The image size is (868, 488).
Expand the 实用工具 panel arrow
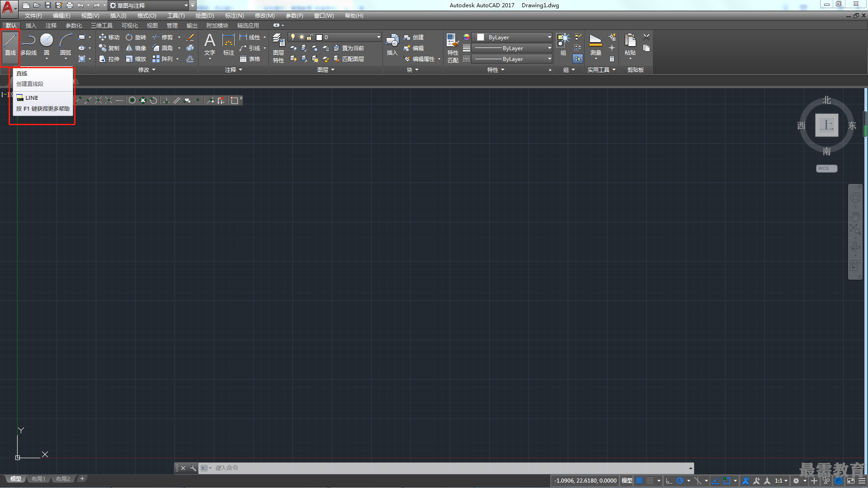point(614,70)
